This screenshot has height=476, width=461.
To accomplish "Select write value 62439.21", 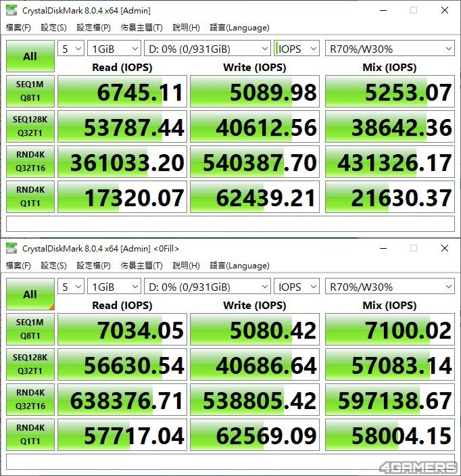I will 255,197.
